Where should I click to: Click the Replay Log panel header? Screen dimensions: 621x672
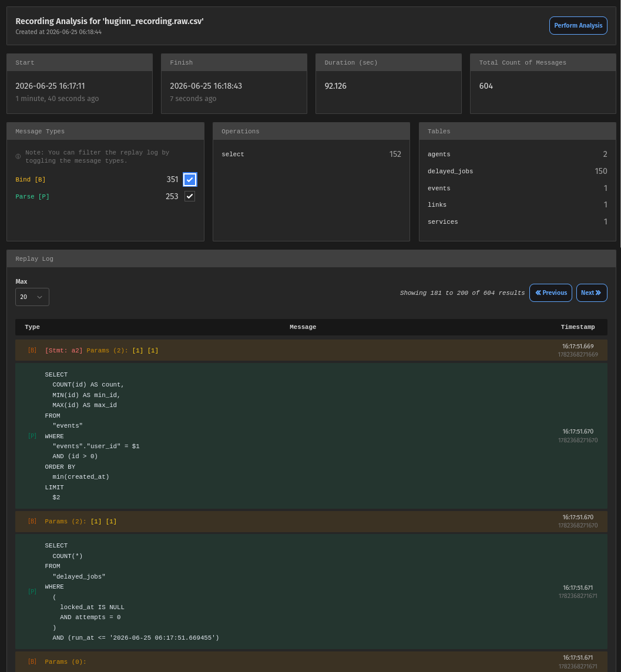311,259
